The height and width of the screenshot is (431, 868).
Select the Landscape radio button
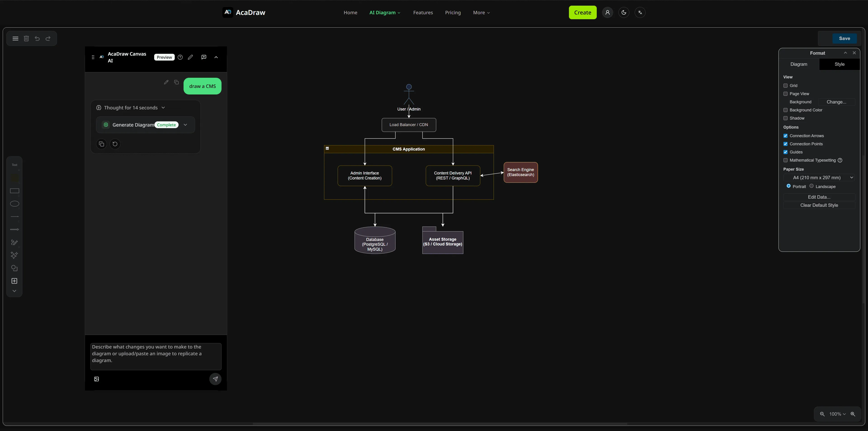point(811,186)
